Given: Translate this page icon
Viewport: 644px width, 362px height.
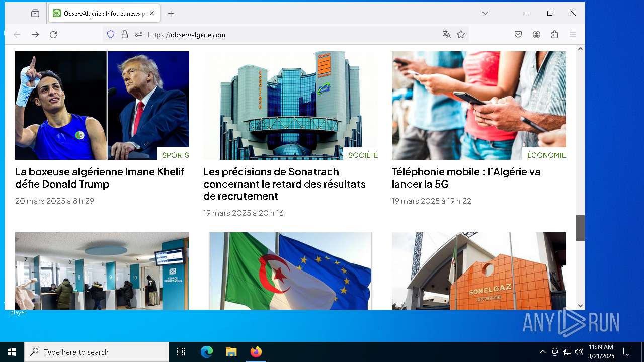Looking at the screenshot, I should (x=446, y=34).
